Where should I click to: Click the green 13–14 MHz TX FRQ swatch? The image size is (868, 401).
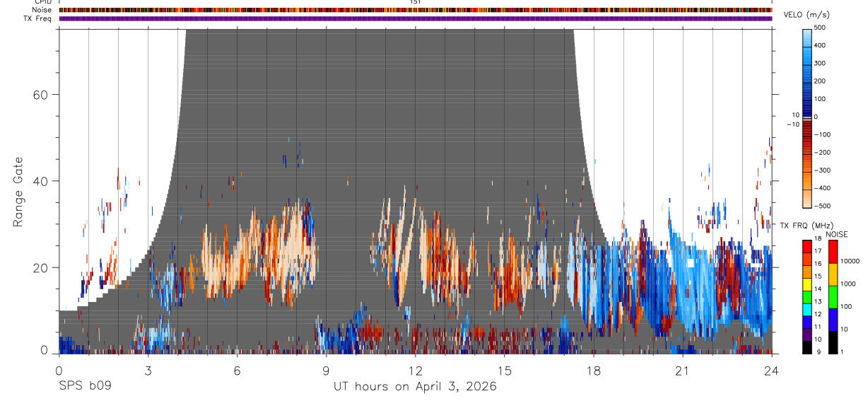[x=807, y=297]
